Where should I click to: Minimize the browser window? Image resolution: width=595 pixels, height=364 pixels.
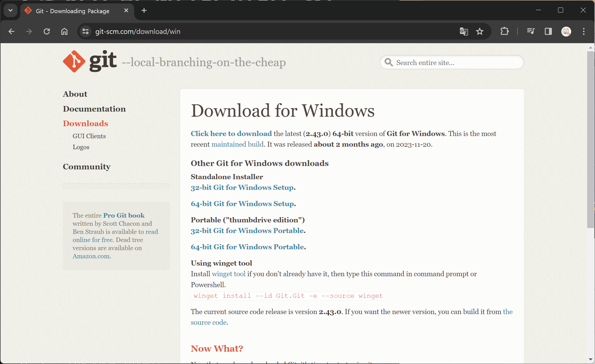point(538,10)
